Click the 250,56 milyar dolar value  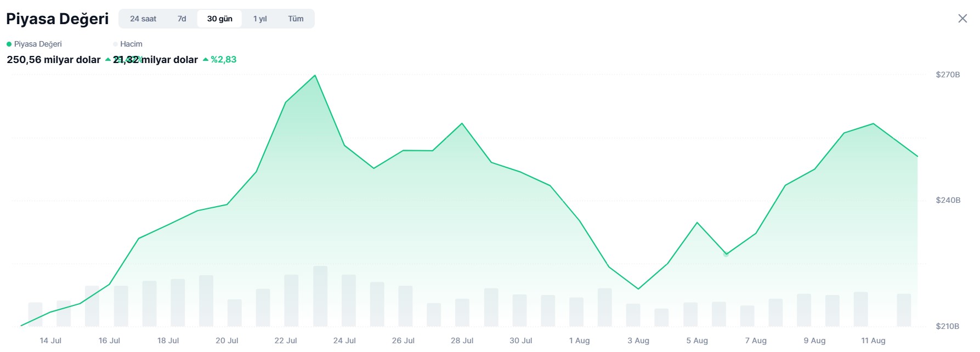[x=54, y=59]
